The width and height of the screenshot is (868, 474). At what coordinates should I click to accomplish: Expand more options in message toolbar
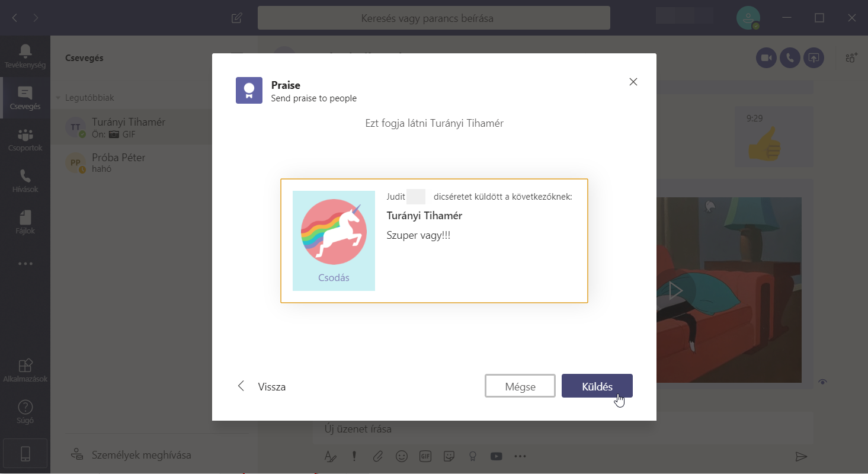tap(520, 456)
